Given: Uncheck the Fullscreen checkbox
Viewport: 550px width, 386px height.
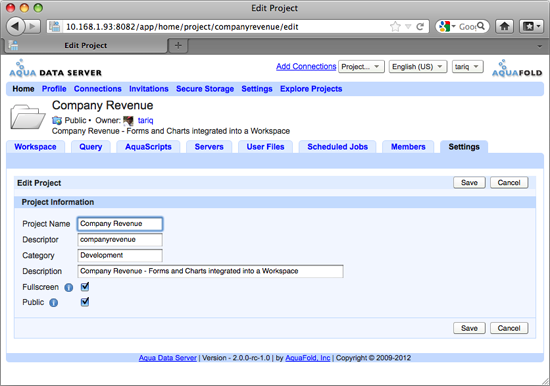Looking at the screenshot, I should click(x=85, y=287).
